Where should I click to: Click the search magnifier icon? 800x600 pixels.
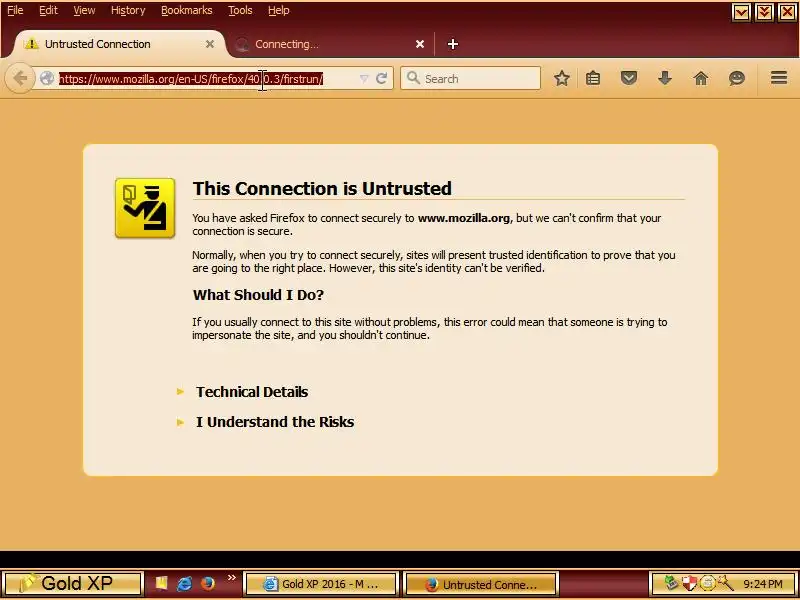coord(413,78)
